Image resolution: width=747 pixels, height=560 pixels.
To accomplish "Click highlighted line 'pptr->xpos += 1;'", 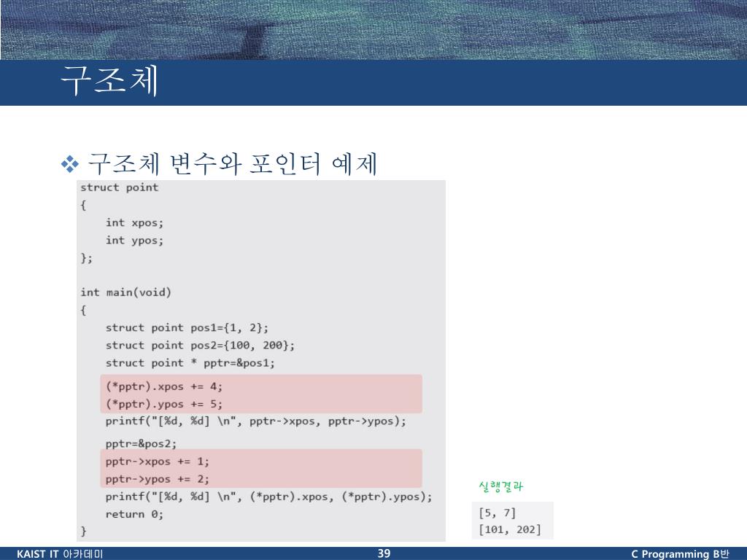I will point(158,462).
